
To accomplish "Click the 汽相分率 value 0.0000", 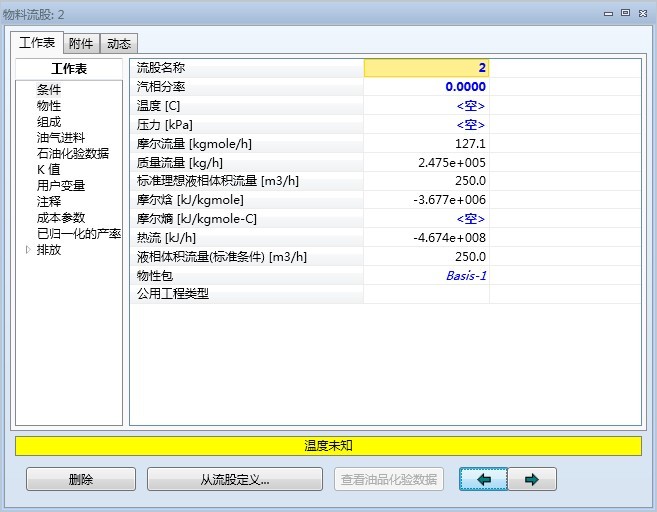I will 426,87.
